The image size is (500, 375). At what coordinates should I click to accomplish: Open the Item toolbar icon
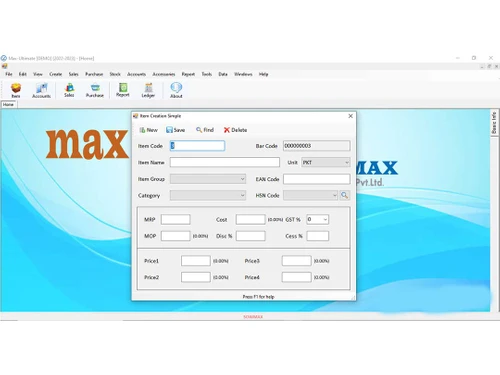click(16, 90)
